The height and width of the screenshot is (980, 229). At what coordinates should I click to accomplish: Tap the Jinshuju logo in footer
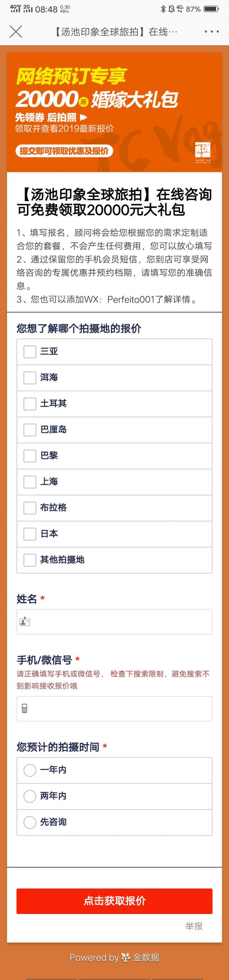(x=126, y=957)
